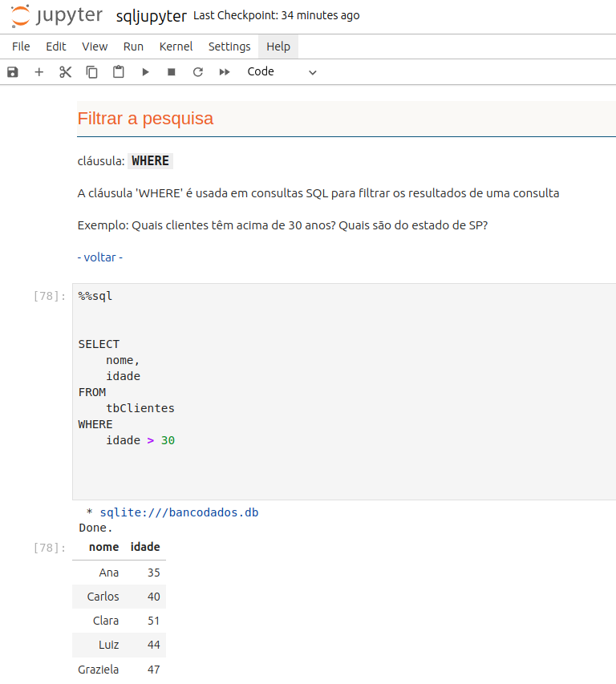Place cursor on 'idade > 30' line
Screen dimensions: 616x684
click(140, 440)
